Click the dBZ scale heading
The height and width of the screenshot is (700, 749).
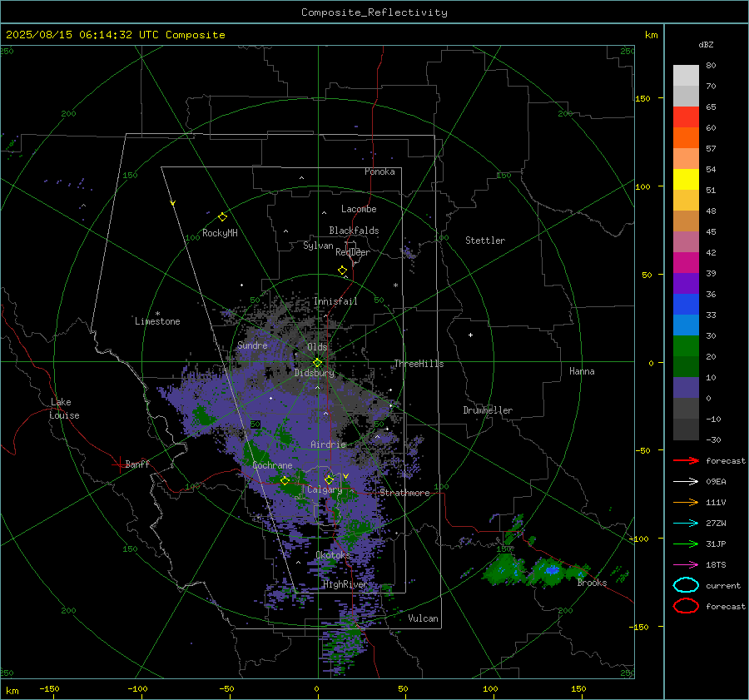click(x=706, y=44)
